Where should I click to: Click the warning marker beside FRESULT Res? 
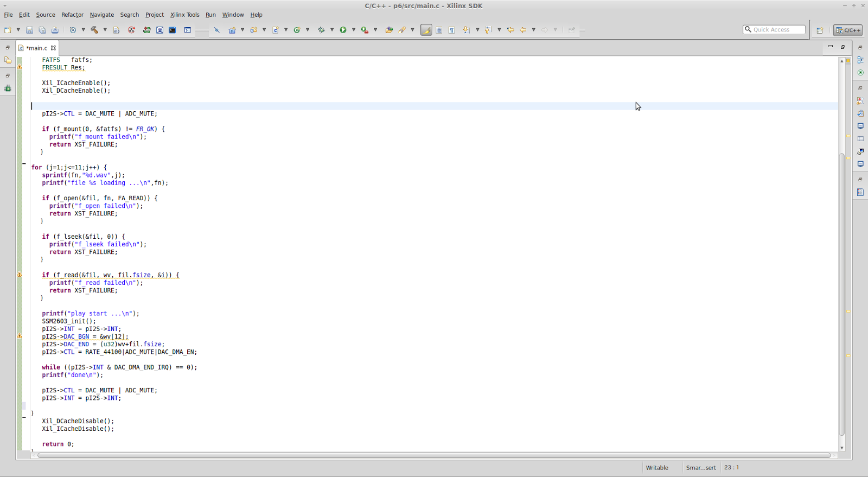[20, 67]
